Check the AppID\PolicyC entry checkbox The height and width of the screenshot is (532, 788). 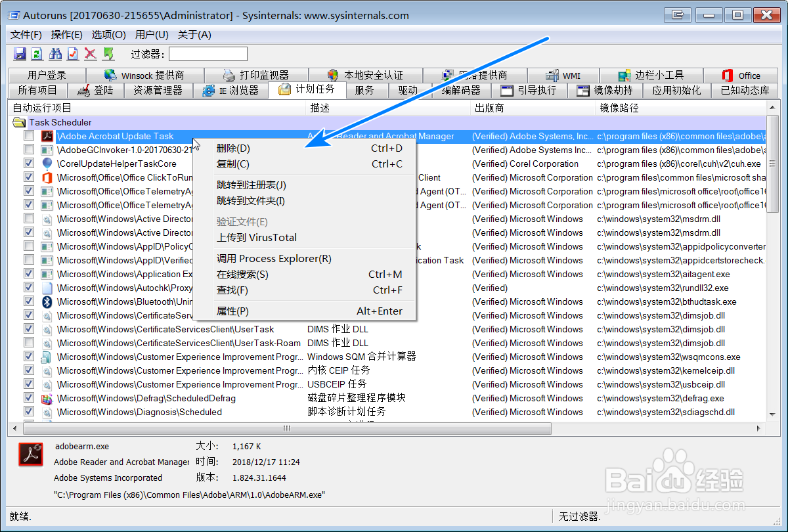pos(29,246)
